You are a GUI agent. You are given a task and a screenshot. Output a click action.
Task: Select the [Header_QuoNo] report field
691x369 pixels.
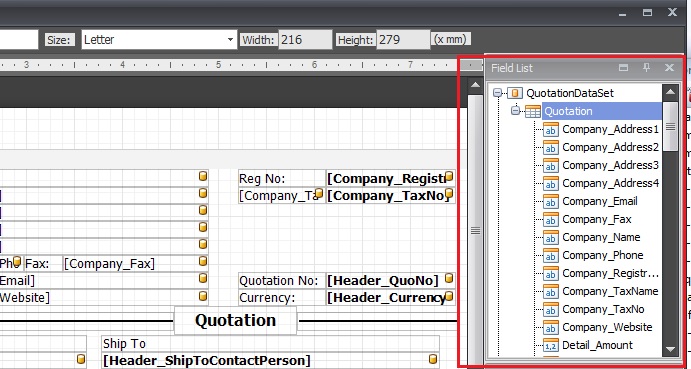pos(390,280)
